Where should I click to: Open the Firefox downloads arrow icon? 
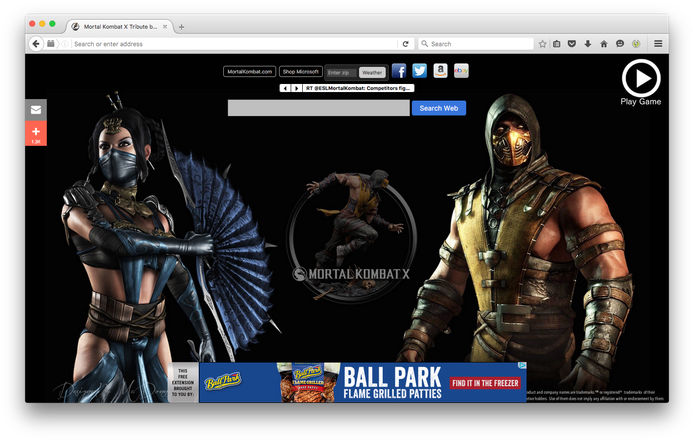tap(588, 44)
